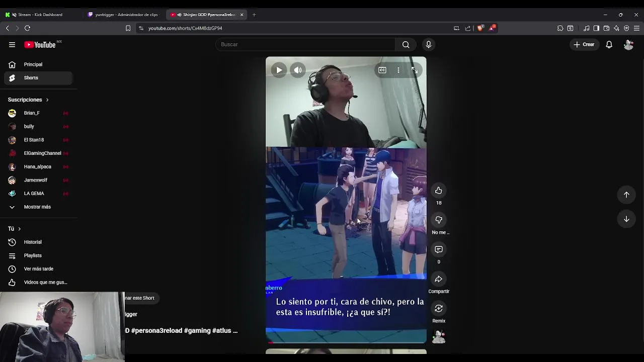Screen dimensions: 644x362
Task: Open Historial in the sidebar
Action: [x=38, y=242]
